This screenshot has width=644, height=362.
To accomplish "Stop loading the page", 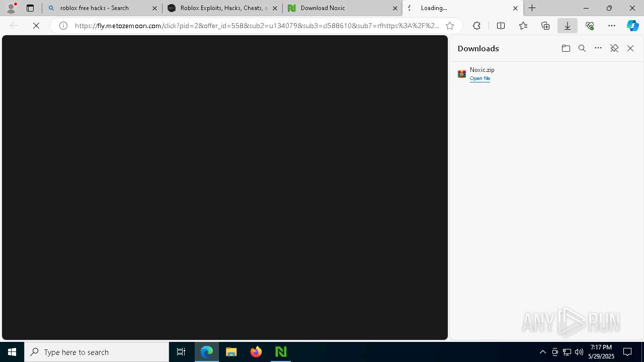I will tap(36, 26).
